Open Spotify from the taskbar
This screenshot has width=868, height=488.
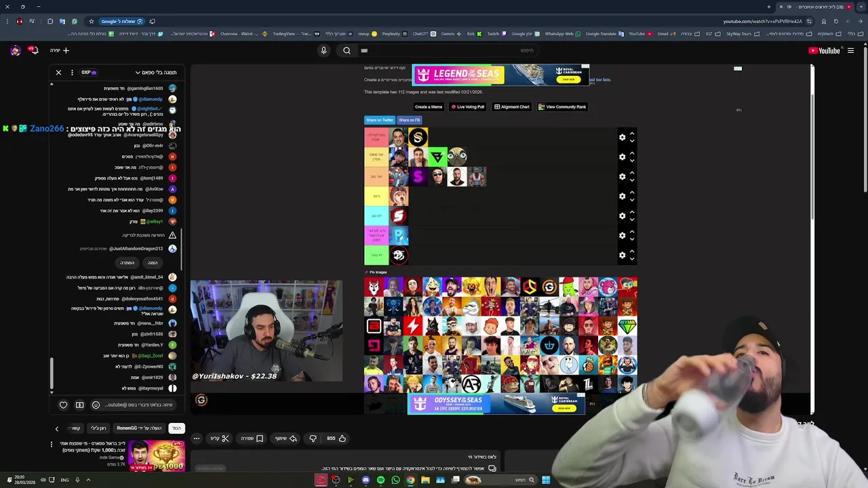click(x=380, y=480)
